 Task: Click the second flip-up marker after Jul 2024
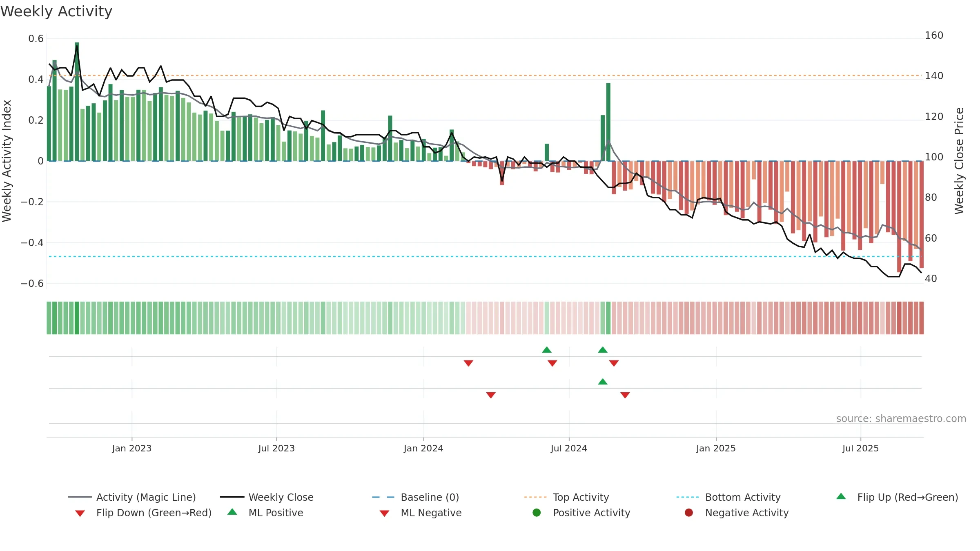coord(603,349)
